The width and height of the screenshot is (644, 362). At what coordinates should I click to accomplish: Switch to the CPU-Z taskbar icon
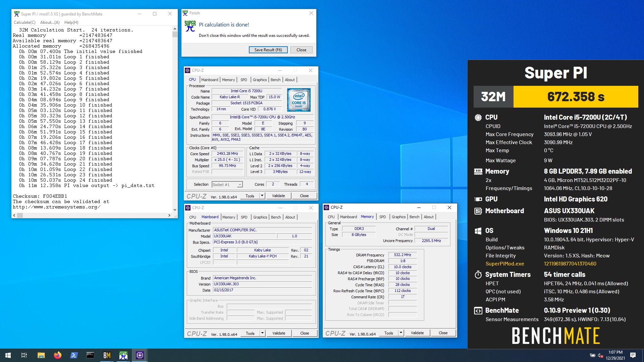tap(140, 355)
